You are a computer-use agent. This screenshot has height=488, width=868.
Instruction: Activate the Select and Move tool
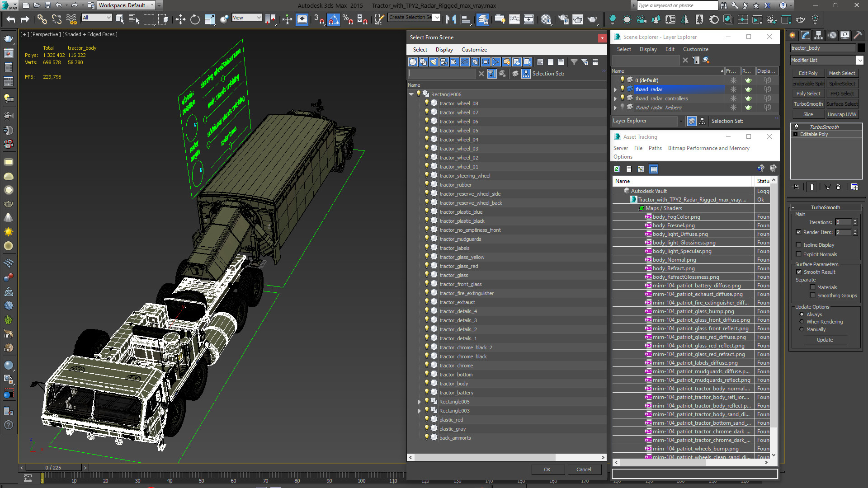pos(180,19)
